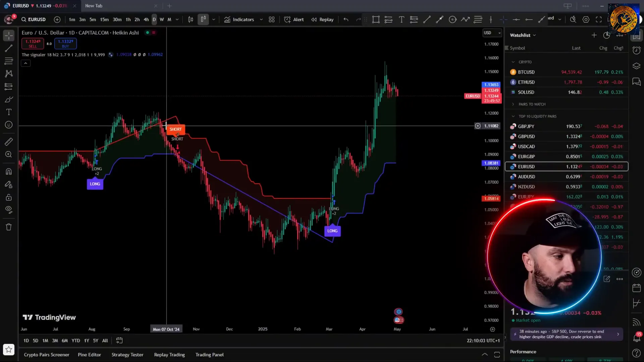Collapse the CRYPTO watchlist section
Viewport: 644px width, 362px height.
[513, 62]
